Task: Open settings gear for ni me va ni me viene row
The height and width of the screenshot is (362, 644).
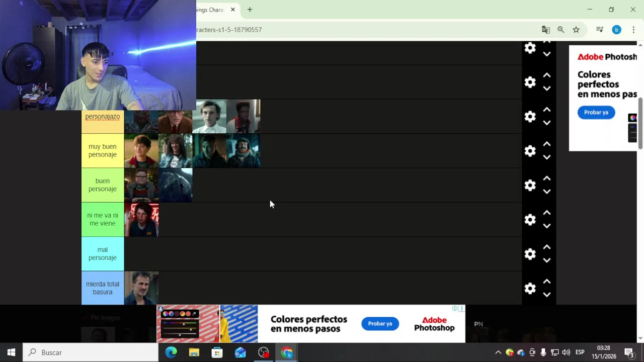Action: coord(530,220)
